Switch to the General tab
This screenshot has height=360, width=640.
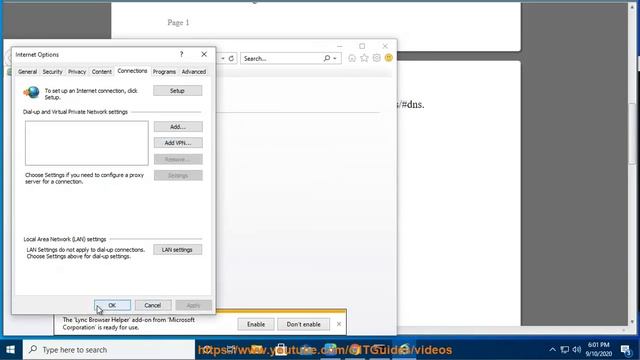[x=27, y=72]
